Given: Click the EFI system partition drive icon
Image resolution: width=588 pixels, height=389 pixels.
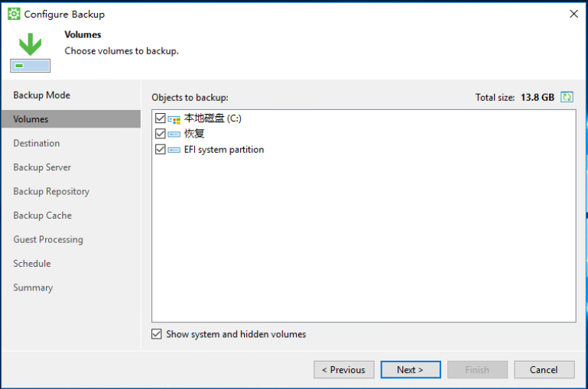Looking at the screenshot, I should [x=174, y=150].
